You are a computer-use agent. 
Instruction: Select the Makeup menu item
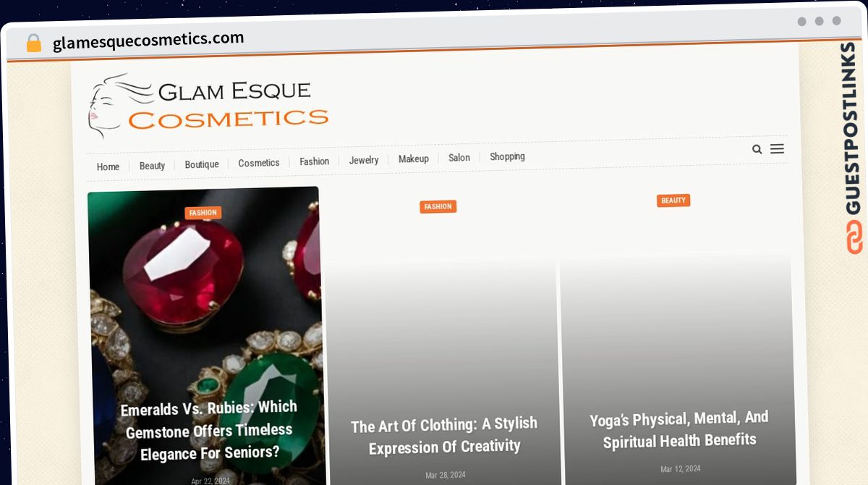point(414,159)
